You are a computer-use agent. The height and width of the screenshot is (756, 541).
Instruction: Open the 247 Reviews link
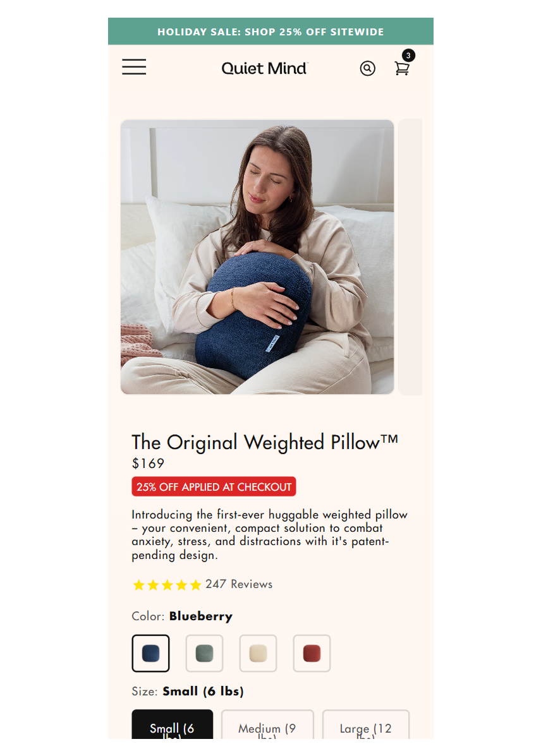click(239, 584)
